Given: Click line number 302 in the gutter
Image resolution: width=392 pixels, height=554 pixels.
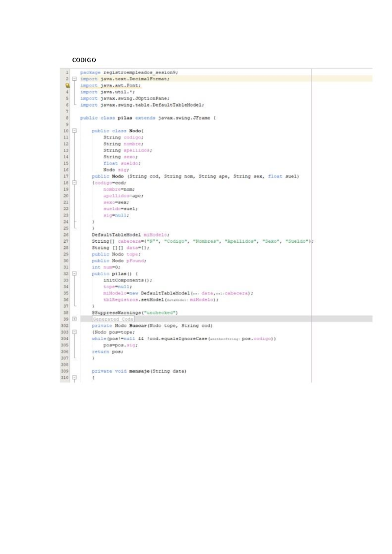Looking at the screenshot, I should (x=65, y=326).
